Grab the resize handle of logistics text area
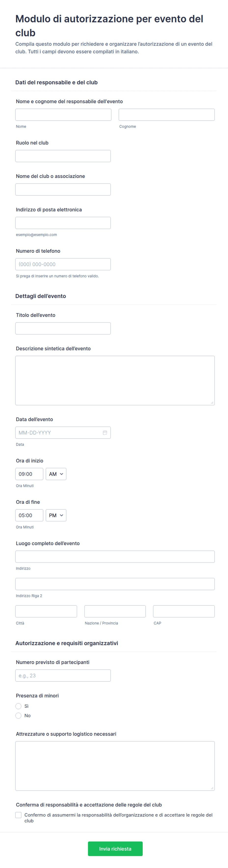The height and width of the screenshot is (868, 228). (212, 788)
